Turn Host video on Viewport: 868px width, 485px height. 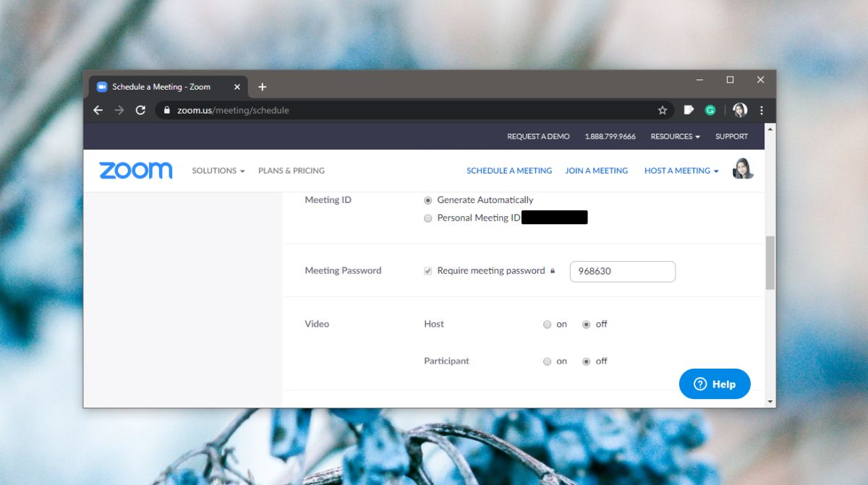[548, 325]
